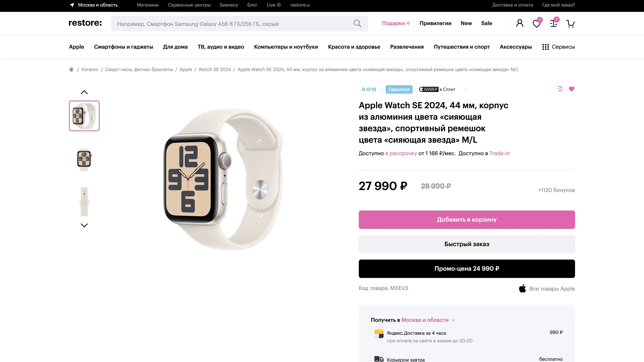Open the Смартфоны и гаджеты menu
644x362 pixels.
pyautogui.click(x=123, y=47)
